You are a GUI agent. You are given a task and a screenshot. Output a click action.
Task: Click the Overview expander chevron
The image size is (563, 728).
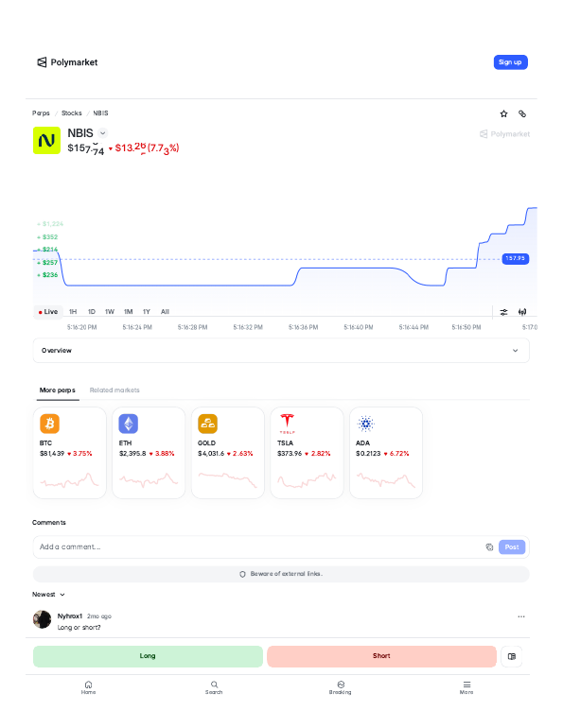click(x=515, y=351)
